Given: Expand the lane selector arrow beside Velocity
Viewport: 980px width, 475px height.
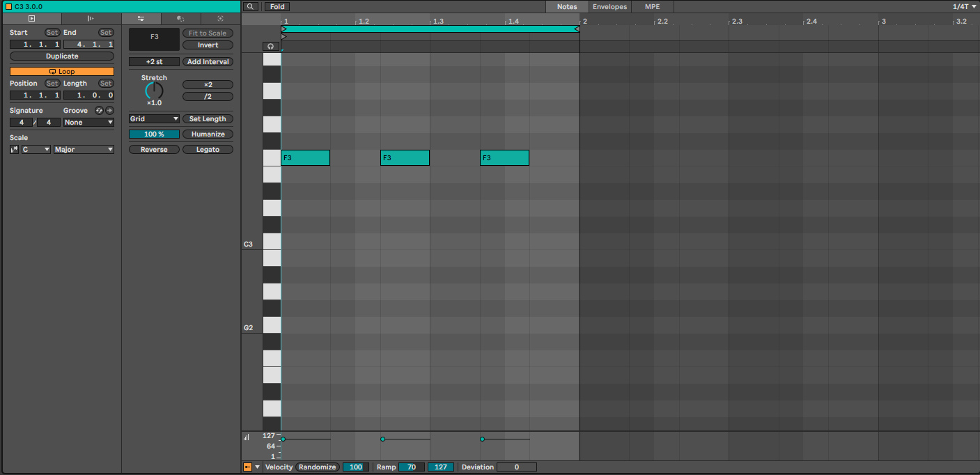Looking at the screenshot, I should coord(258,467).
